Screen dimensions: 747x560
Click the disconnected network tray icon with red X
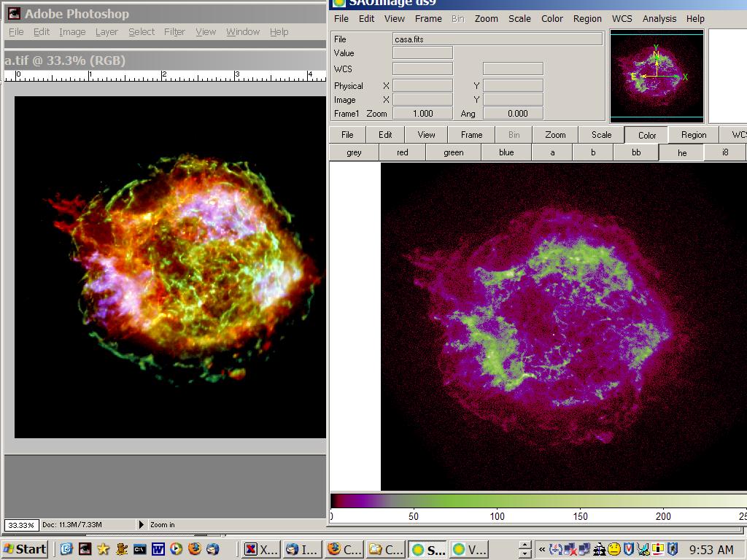[x=570, y=550]
